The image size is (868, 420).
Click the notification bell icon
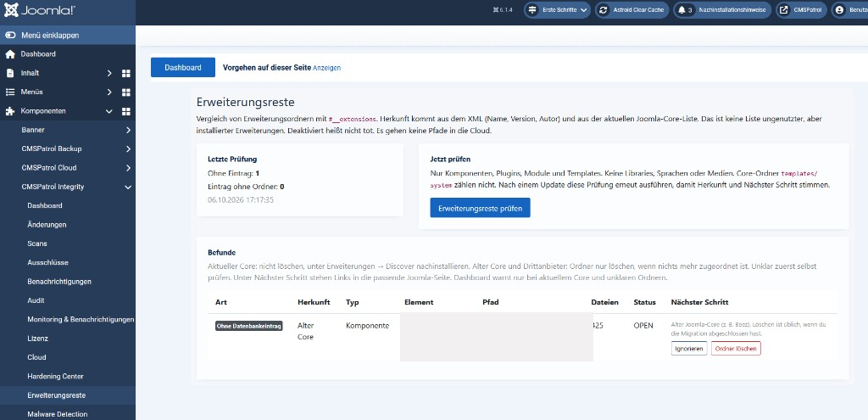click(682, 10)
